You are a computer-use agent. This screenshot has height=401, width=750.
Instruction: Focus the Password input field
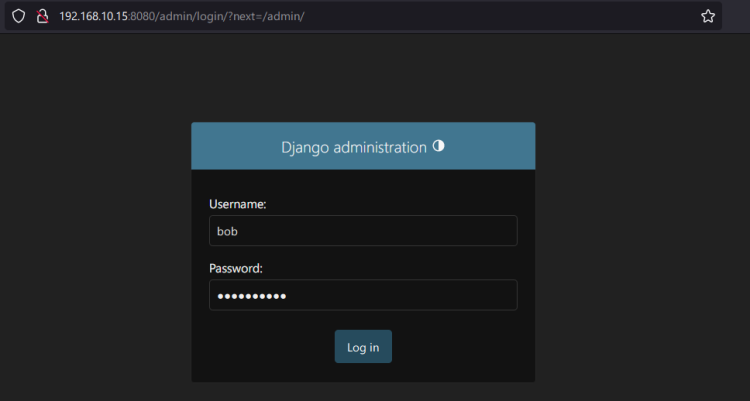[x=363, y=295]
